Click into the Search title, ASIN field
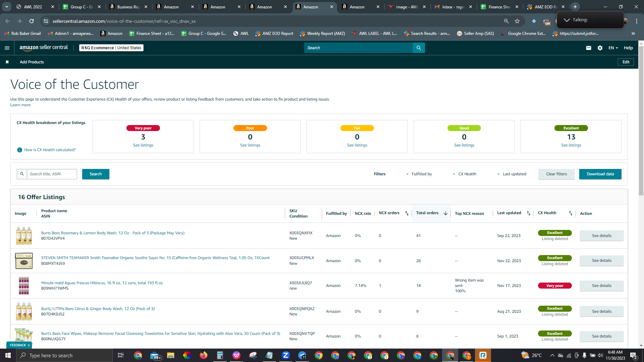 click(x=52, y=174)
